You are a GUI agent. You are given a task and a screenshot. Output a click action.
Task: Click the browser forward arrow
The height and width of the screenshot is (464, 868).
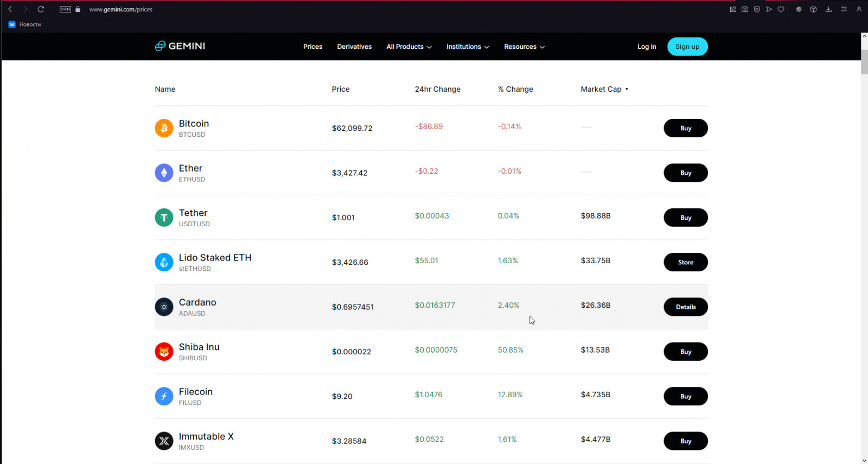tap(25, 9)
